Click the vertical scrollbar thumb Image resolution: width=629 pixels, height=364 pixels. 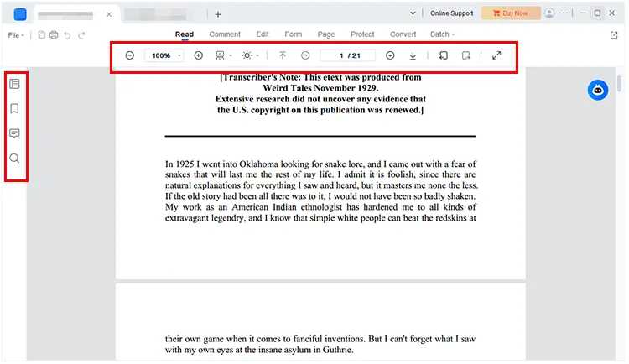click(x=620, y=84)
